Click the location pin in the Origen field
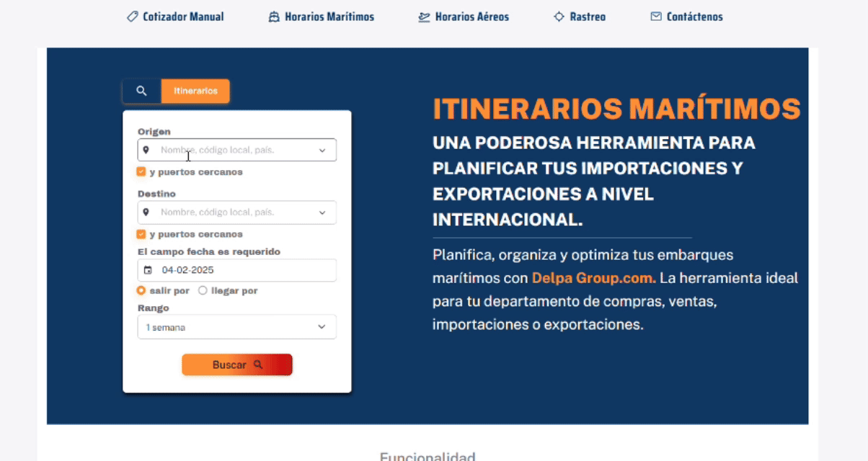 pyautogui.click(x=146, y=150)
